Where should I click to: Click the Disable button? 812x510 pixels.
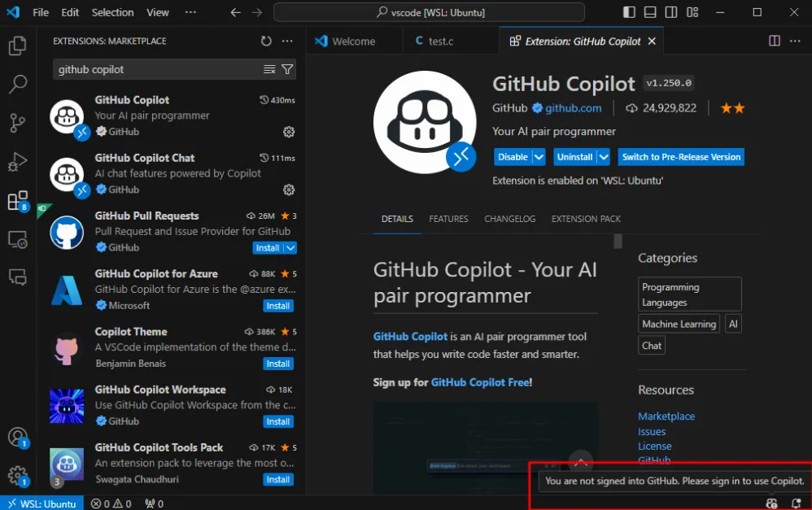point(513,157)
